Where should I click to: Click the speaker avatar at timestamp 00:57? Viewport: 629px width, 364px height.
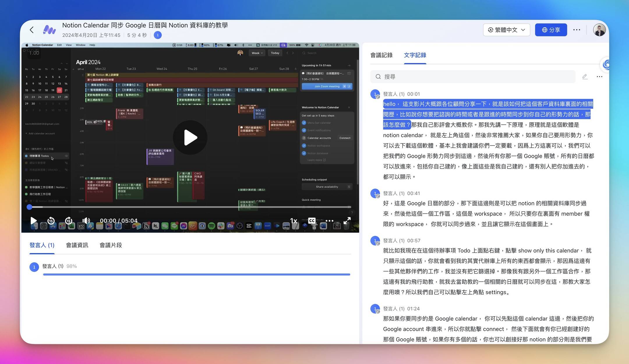375,241
